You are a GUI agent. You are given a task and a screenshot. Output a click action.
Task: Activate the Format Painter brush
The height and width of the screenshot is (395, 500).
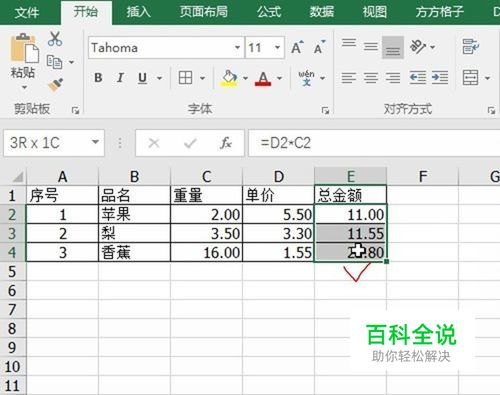(x=55, y=85)
